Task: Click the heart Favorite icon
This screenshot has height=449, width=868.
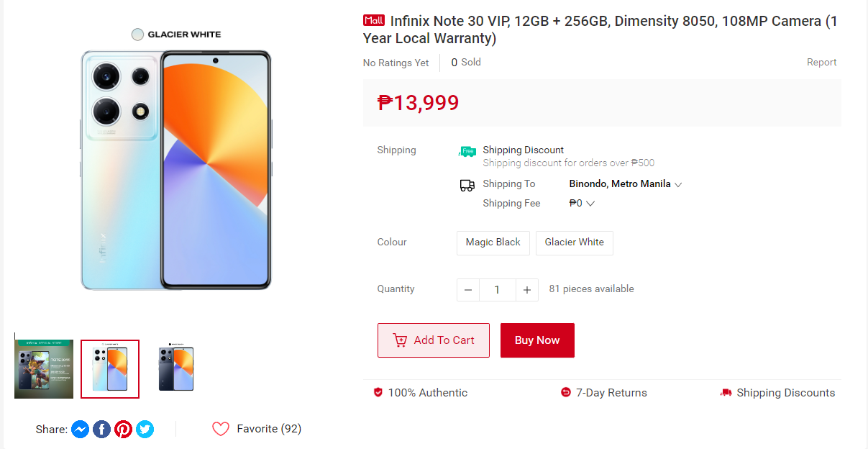Action: (x=221, y=429)
